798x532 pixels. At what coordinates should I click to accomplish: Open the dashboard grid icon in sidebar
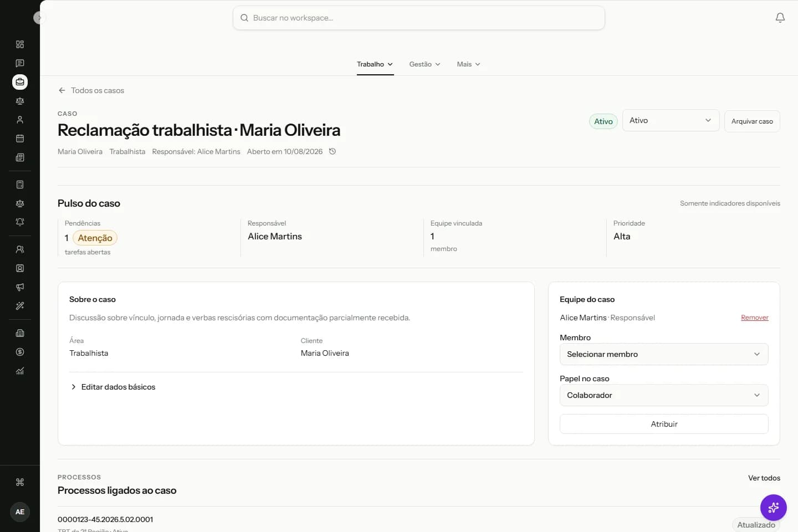[20, 44]
